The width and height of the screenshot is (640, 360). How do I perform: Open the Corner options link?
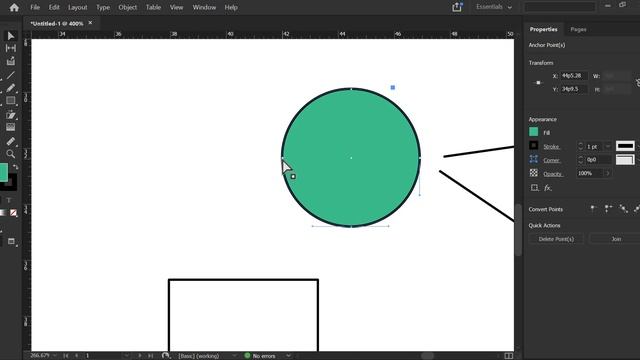(551, 160)
